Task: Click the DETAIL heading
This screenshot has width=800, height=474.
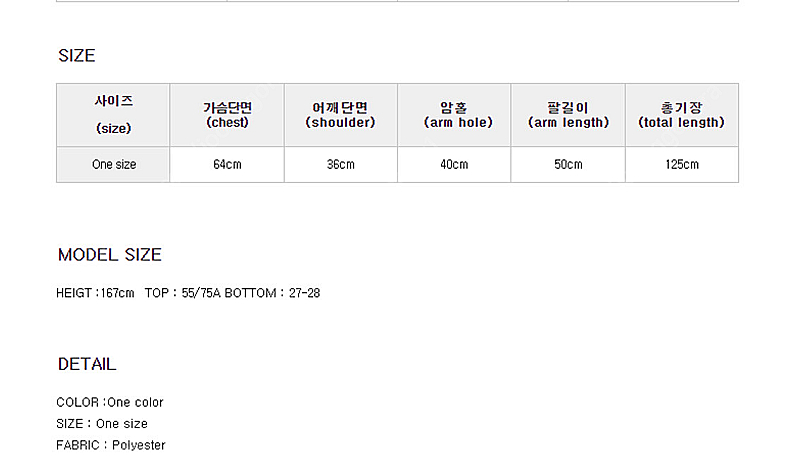Action: tap(87, 364)
